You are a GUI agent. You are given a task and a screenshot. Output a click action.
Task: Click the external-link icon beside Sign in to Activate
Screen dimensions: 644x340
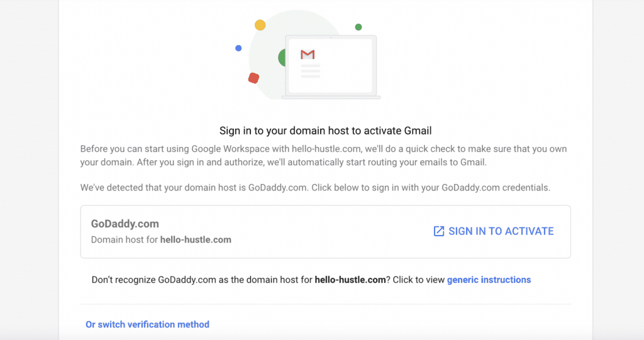439,231
